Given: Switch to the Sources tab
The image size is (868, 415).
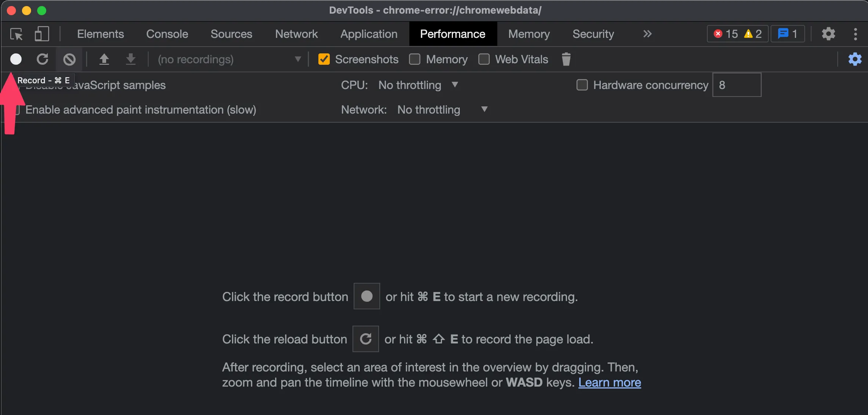Looking at the screenshot, I should (x=231, y=34).
